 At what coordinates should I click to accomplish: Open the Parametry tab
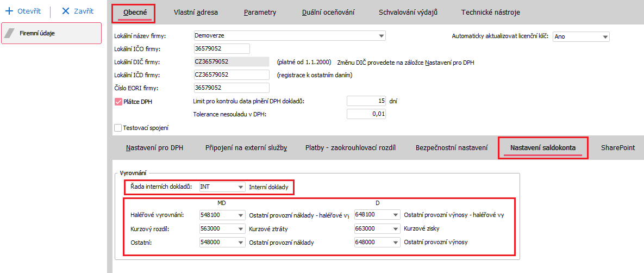[260, 13]
